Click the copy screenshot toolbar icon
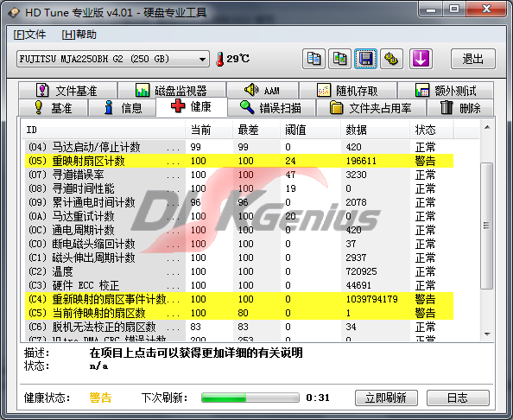Image resolution: width=513 pixels, height=420 pixels. tap(339, 59)
